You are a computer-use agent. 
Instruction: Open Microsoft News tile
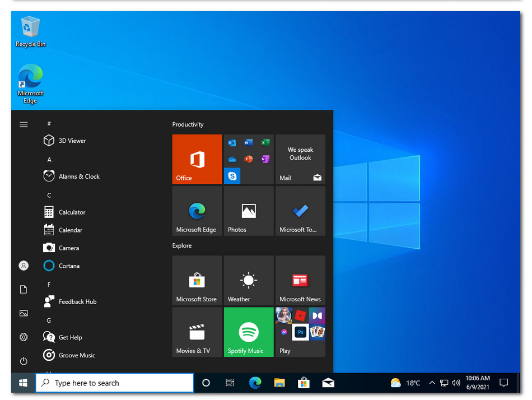coord(301,281)
